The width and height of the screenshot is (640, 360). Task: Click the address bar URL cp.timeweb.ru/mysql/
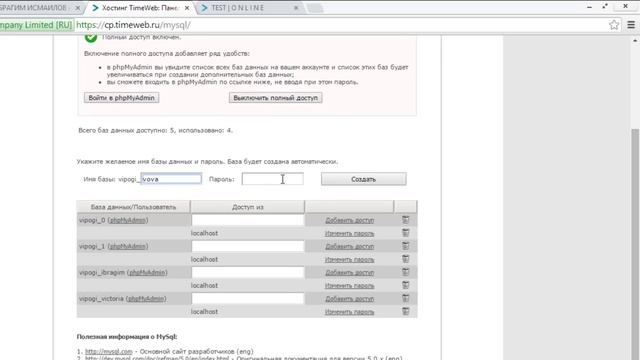(x=133, y=25)
